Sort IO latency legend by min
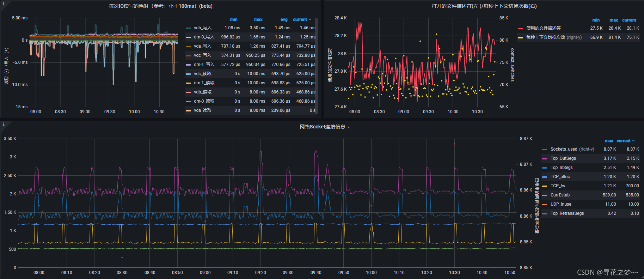644x279 pixels. [234, 20]
